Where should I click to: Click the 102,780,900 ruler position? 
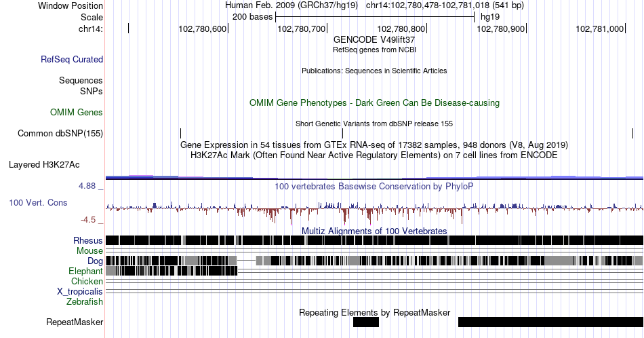pos(501,29)
